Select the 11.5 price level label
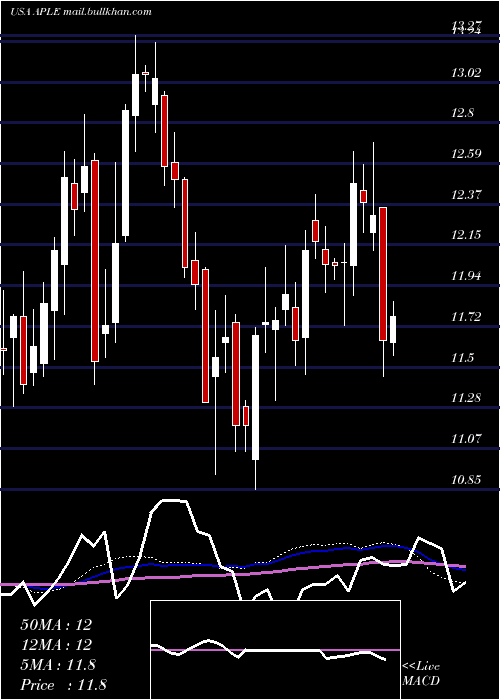The height and width of the screenshot is (700, 500). 462,358
